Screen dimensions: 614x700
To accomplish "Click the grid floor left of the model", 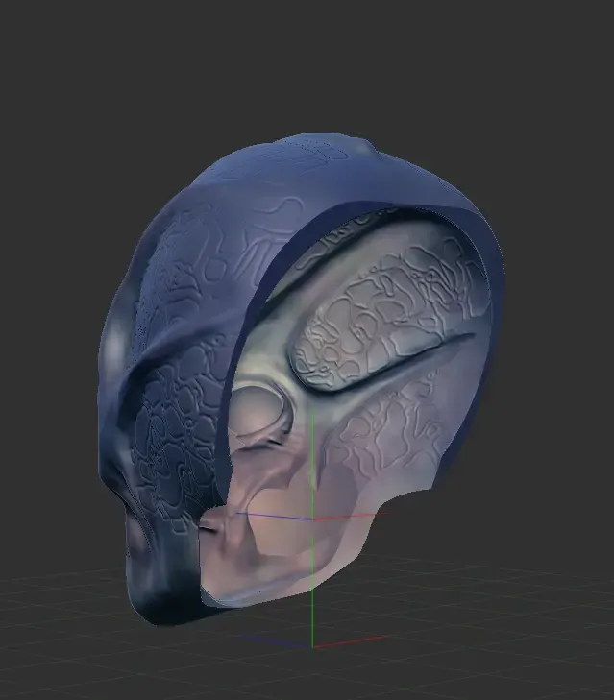I will (58, 624).
